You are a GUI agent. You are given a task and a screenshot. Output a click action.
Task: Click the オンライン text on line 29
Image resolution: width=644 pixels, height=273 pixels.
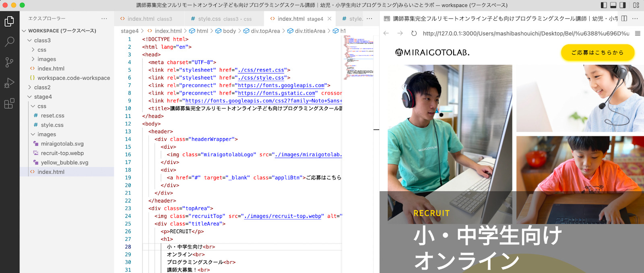click(180, 254)
